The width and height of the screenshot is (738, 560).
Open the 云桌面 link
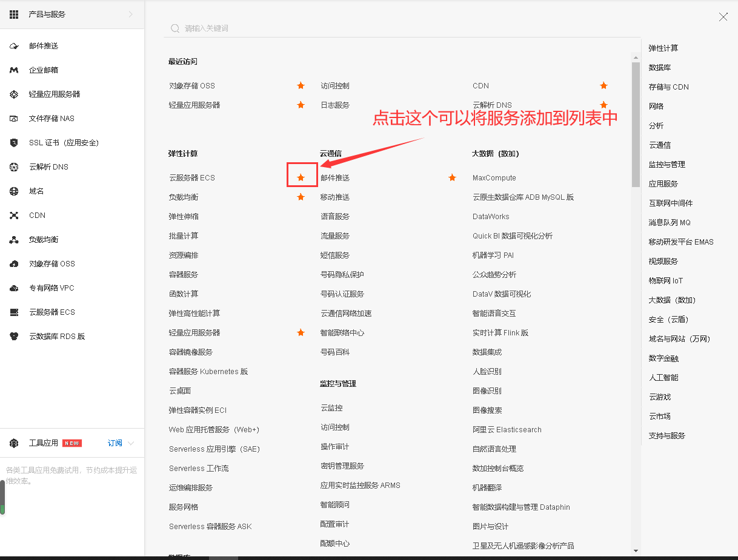180,391
